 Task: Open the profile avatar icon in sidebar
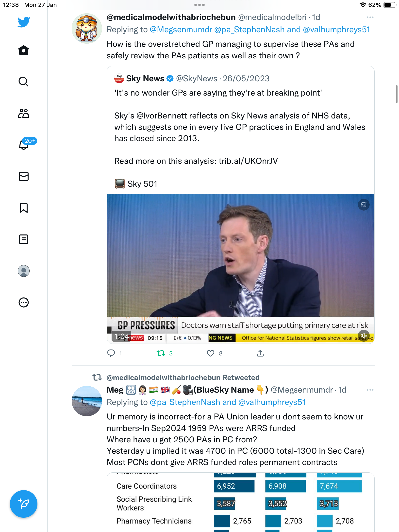pyautogui.click(x=24, y=271)
